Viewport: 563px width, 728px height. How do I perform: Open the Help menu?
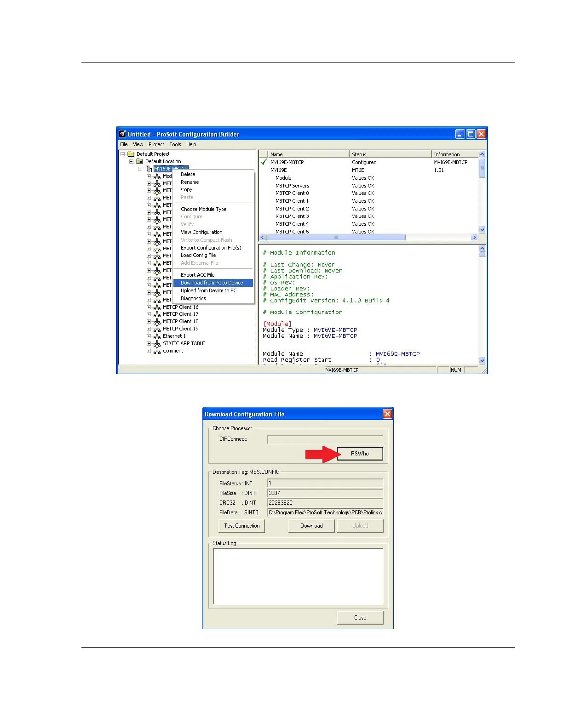tap(191, 144)
